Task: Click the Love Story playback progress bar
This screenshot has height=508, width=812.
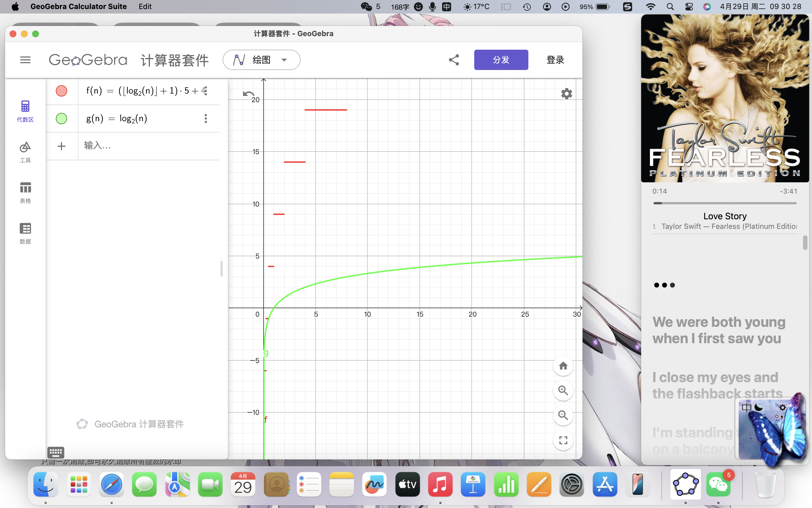Action: click(x=725, y=203)
